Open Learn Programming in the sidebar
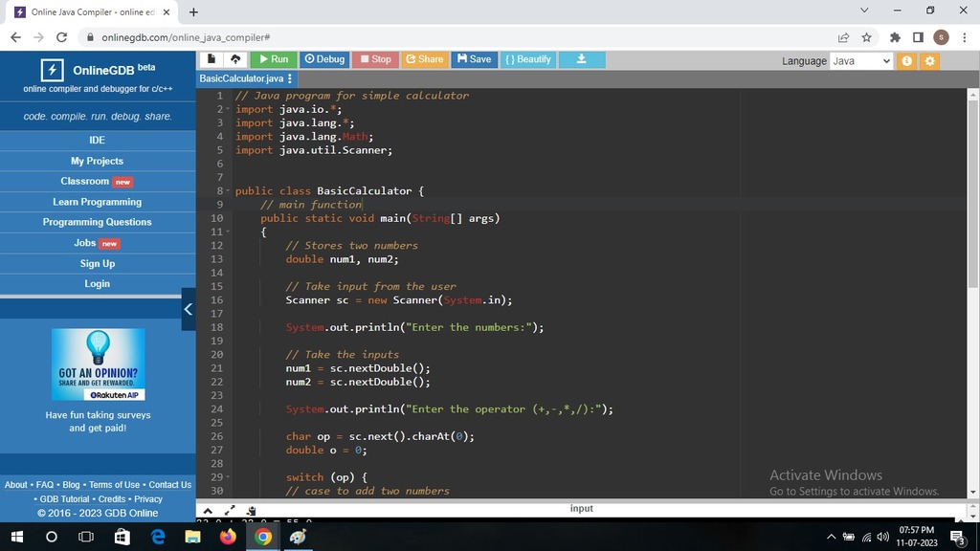 [98, 202]
